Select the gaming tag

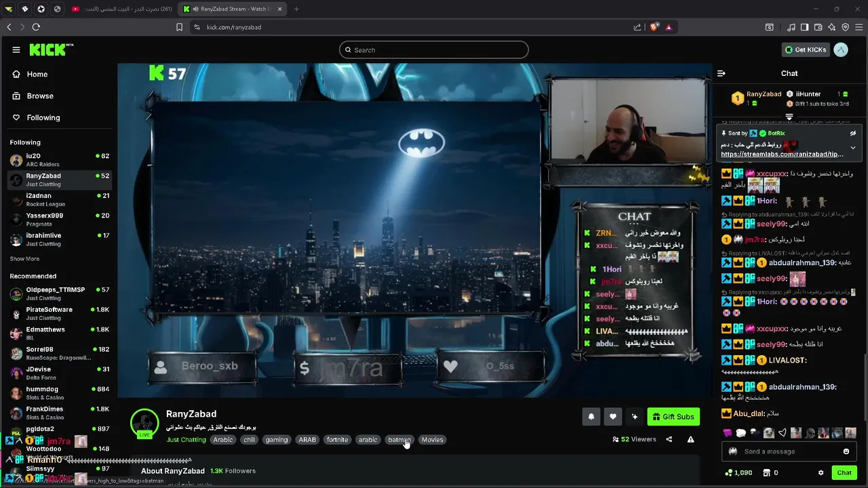tap(277, 440)
